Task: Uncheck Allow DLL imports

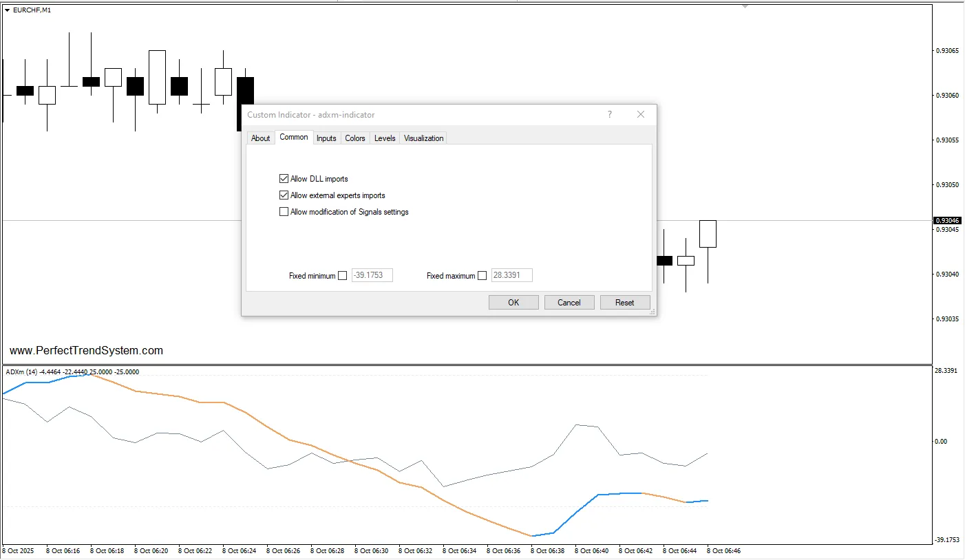Action: coord(284,179)
